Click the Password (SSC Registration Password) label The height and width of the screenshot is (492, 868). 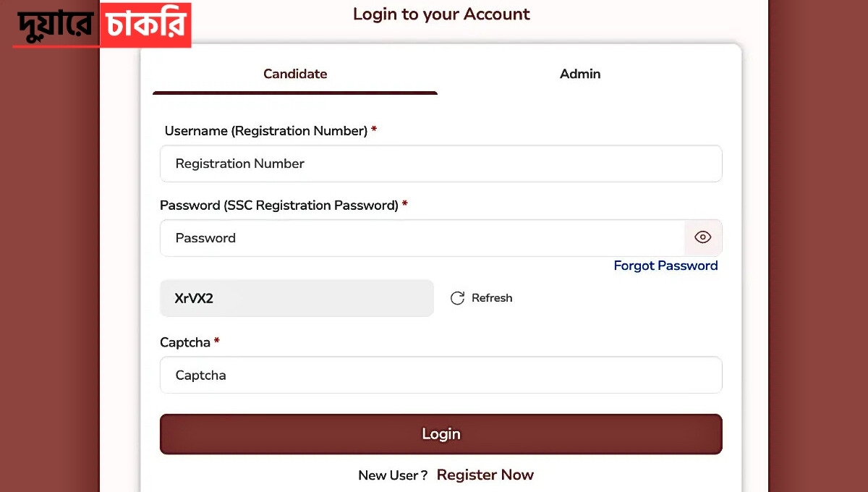[278, 205]
